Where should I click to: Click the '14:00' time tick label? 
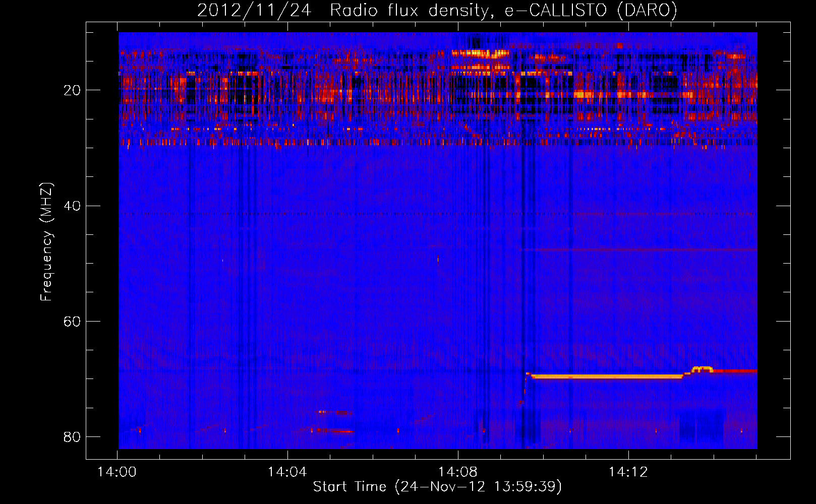click(117, 472)
